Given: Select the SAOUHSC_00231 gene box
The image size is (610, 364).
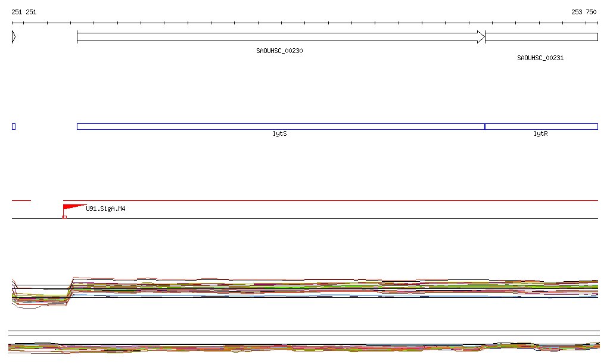Looking at the screenshot, I should (541, 37).
